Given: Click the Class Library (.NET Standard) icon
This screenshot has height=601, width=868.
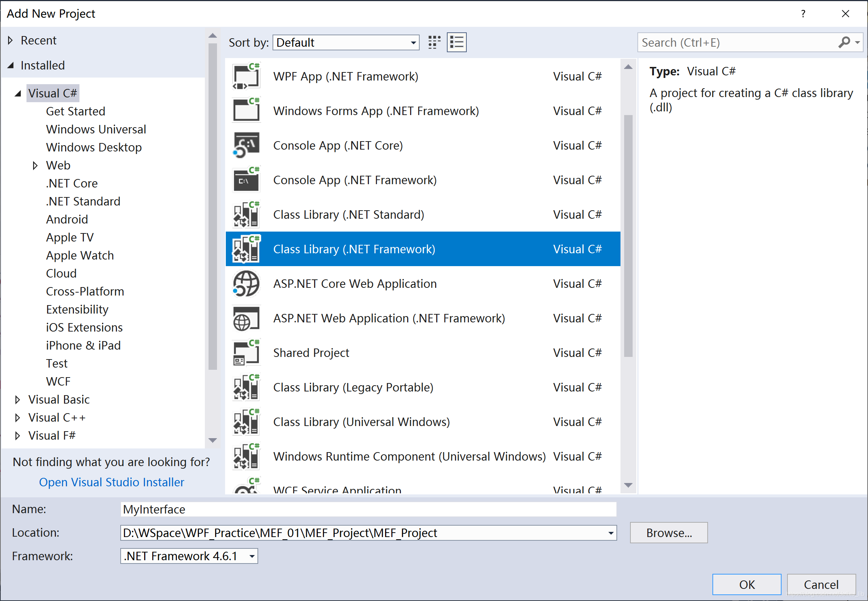Looking at the screenshot, I should tap(246, 215).
